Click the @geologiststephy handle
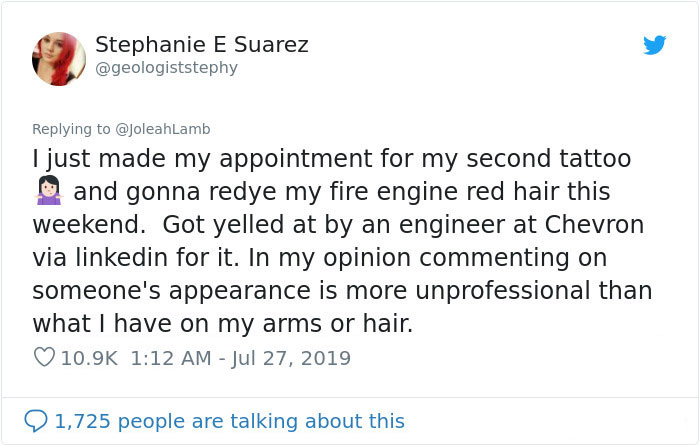This screenshot has height=446, width=700. [166, 68]
